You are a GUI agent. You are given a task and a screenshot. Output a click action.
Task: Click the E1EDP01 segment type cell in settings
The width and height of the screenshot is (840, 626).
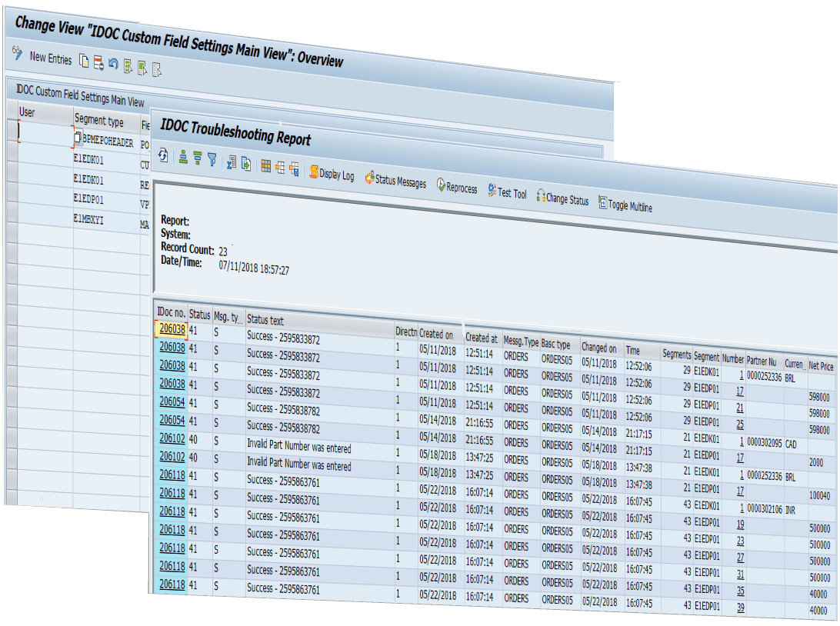coord(105,200)
